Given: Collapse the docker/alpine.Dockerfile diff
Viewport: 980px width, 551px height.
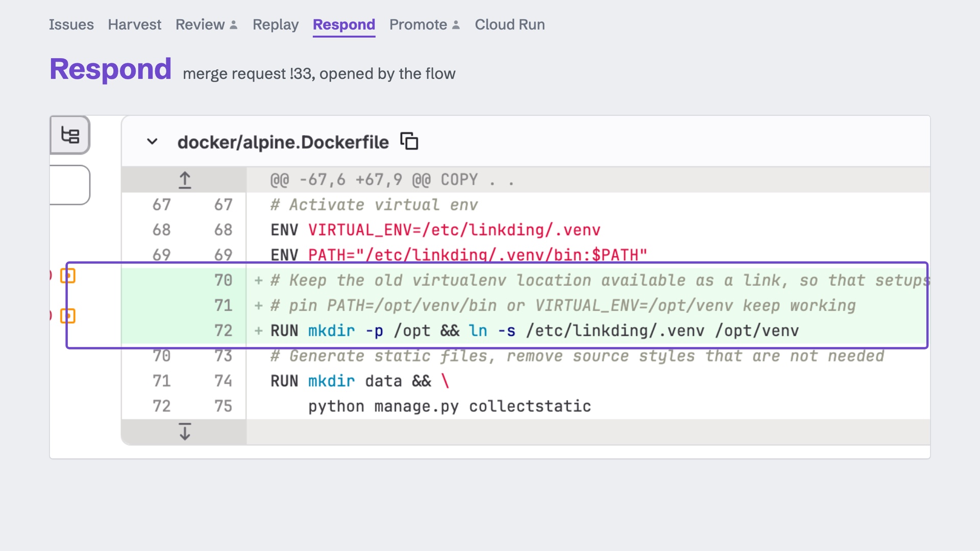Looking at the screenshot, I should (x=152, y=142).
